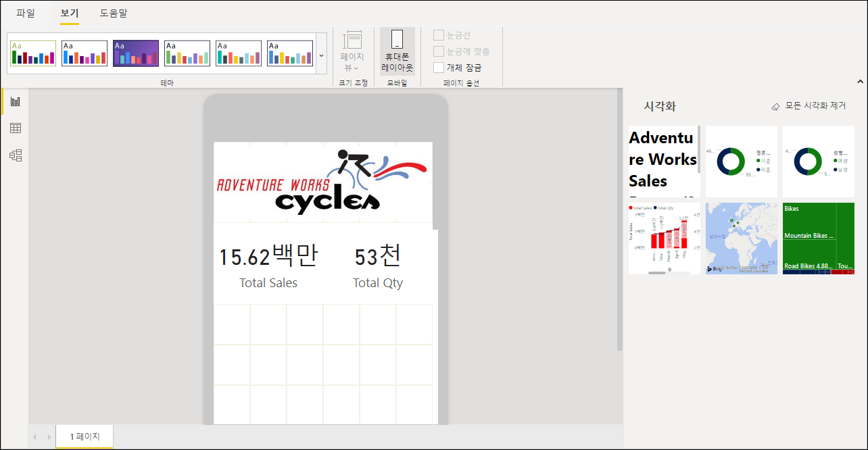Viewport: 868px width, 450px height.
Task: Open the 1 페이지 page tab
Action: tap(85, 437)
